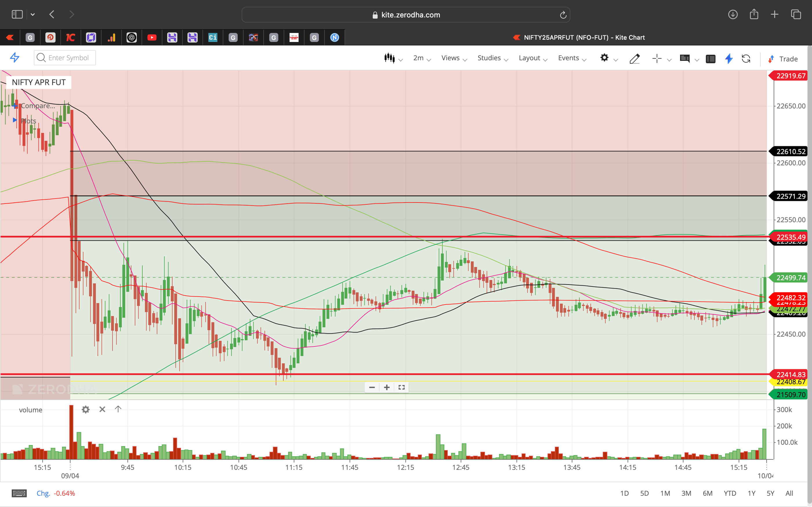
Task: Open the chart data table icon
Action: point(711,59)
